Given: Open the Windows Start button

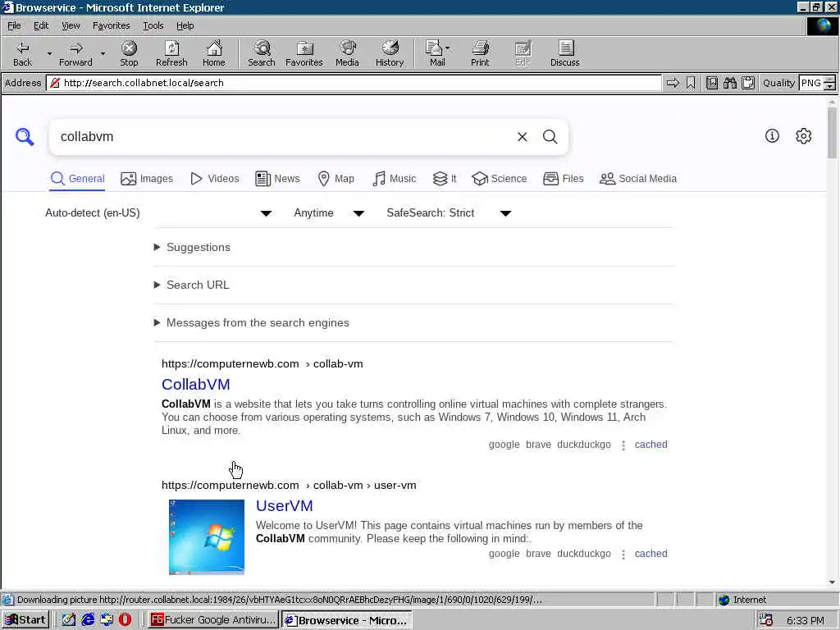Looking at the screenshot, I should (25, 620).
